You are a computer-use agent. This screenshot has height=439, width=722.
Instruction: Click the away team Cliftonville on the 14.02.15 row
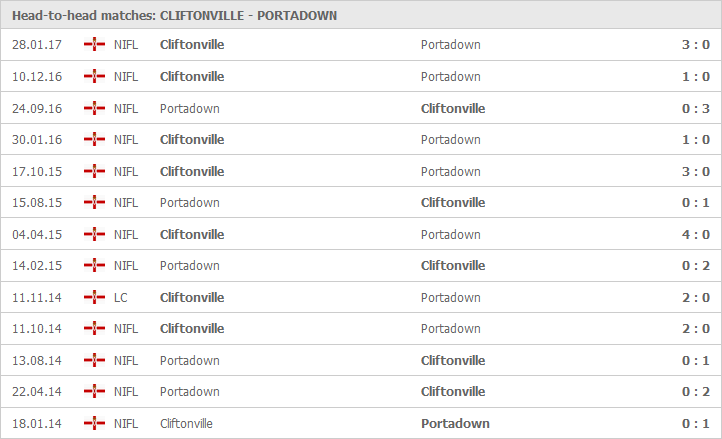tap(453, 266)
